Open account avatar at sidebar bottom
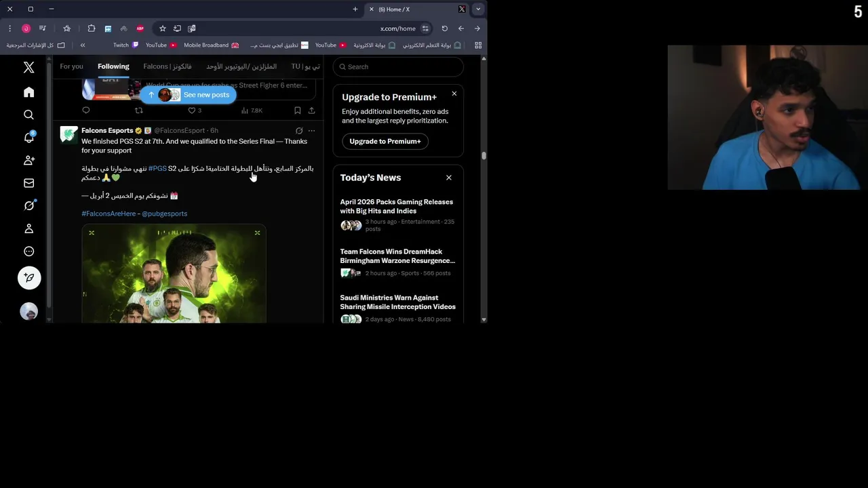The height and width of the screenshot is (488, 868). 28,311
